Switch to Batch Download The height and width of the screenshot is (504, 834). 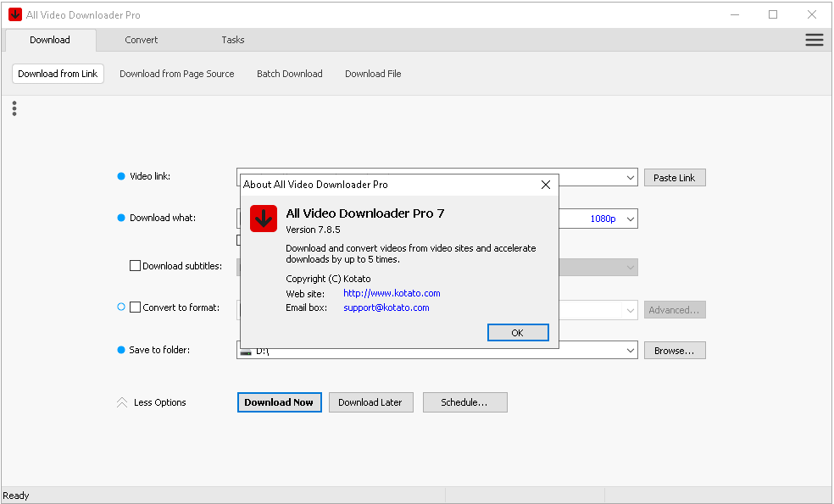click(289, 74)
